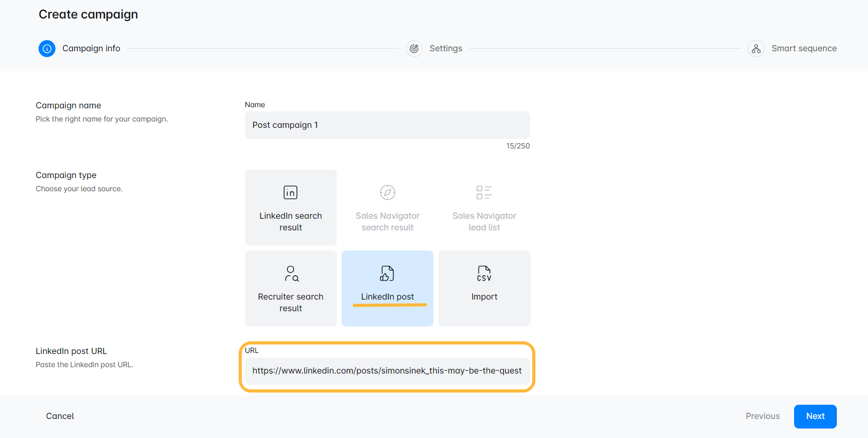The width and height of the screenshot is (868, 438).
Task: Click the CSV file Import icon
Action: pyautogui.click(x=484, y=273)
